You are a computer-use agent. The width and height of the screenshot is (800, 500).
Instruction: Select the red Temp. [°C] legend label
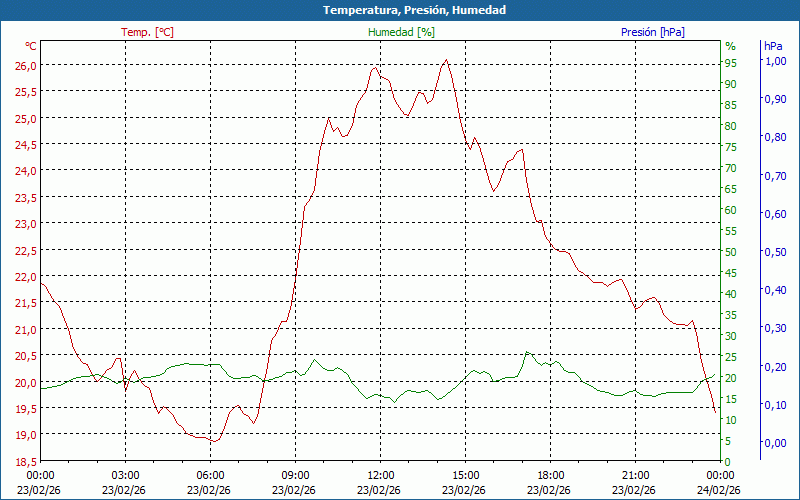[x=147, y=32]
